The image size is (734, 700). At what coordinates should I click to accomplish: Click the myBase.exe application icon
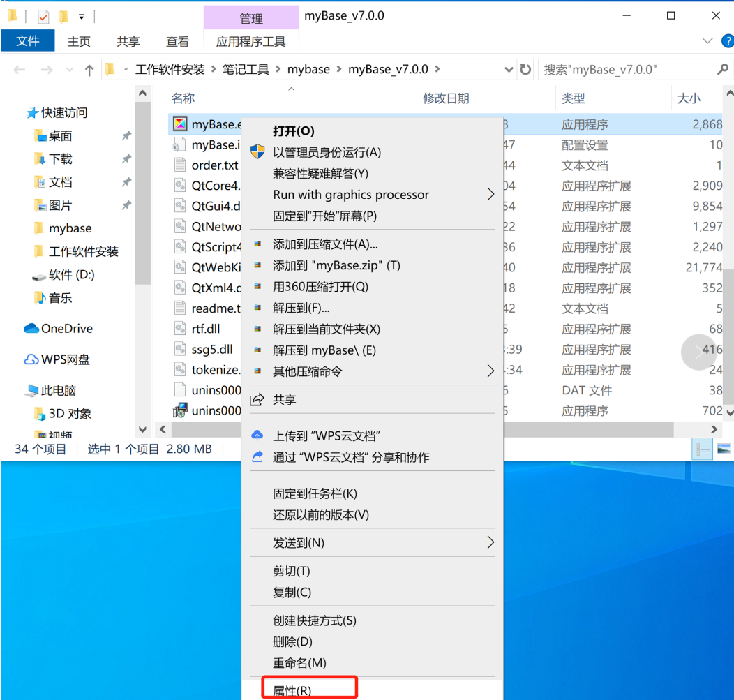tap(180, 124)
